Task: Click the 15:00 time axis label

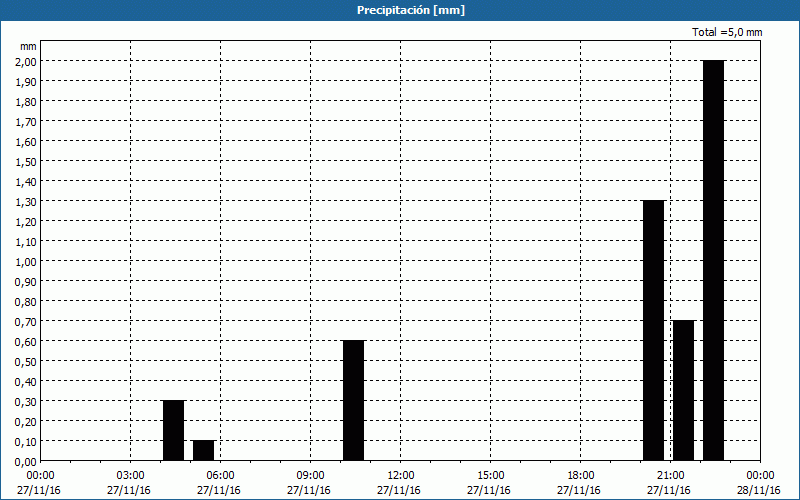Action: coord(490,476)
